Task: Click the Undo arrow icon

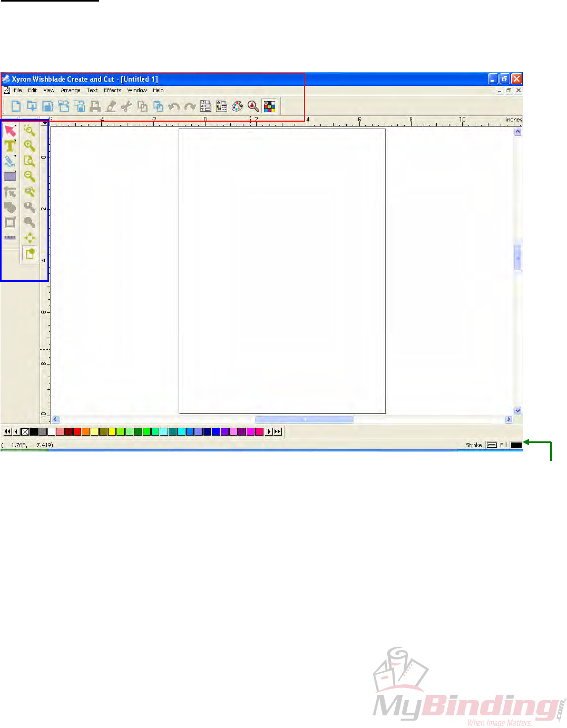Action: [x=174, y=106]
